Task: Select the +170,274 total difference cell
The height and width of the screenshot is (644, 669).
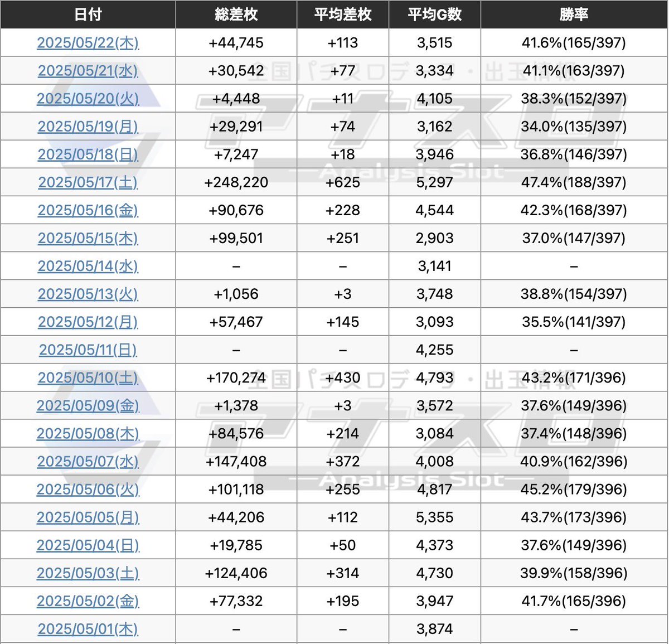Action: pyautogui.click(x=236, y=377)
